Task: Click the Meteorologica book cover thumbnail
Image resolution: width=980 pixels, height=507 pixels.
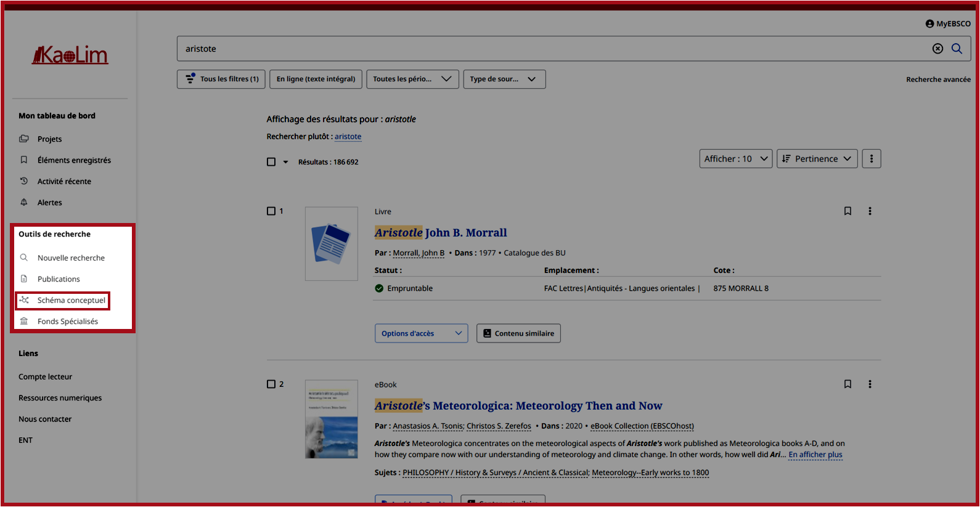Action: tap(332, 419)
